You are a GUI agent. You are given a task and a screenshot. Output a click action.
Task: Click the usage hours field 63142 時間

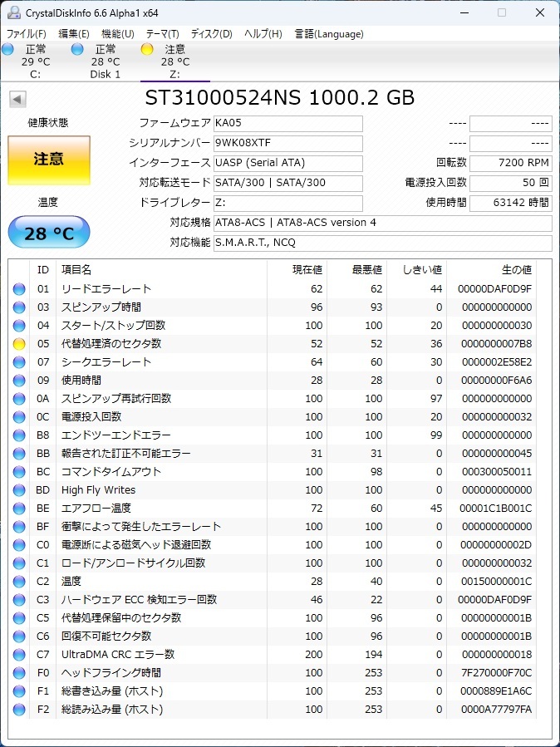(x=511, y=203)
